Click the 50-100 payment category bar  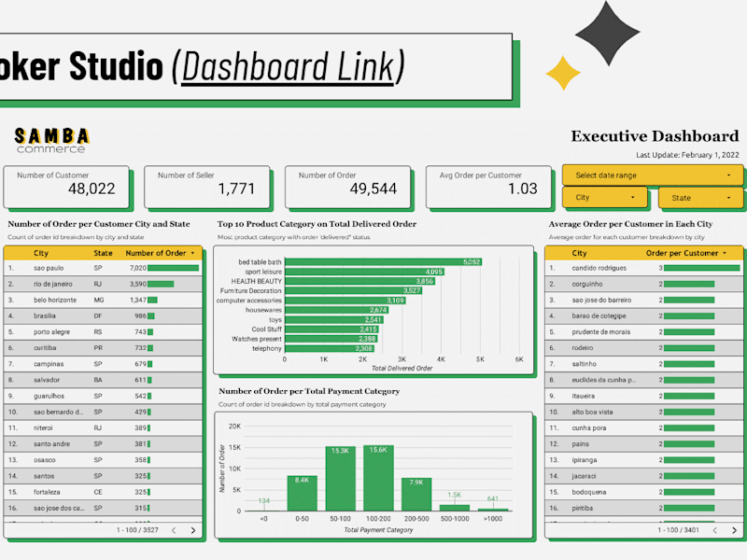click(x=340, y=479)
